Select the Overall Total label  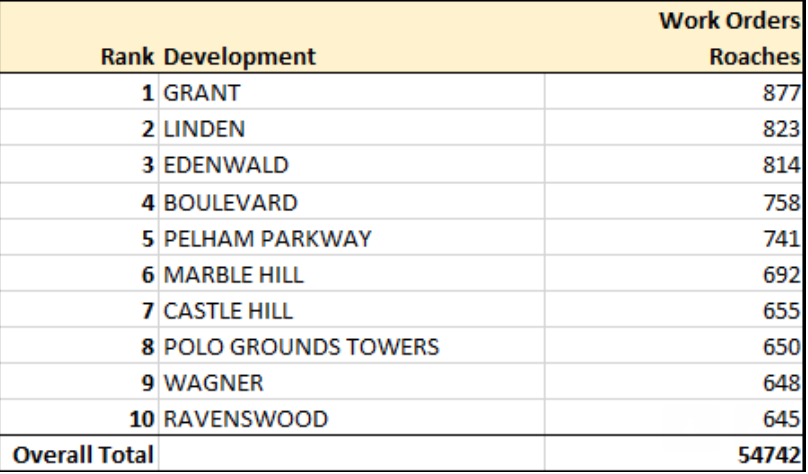pos(83,454)
